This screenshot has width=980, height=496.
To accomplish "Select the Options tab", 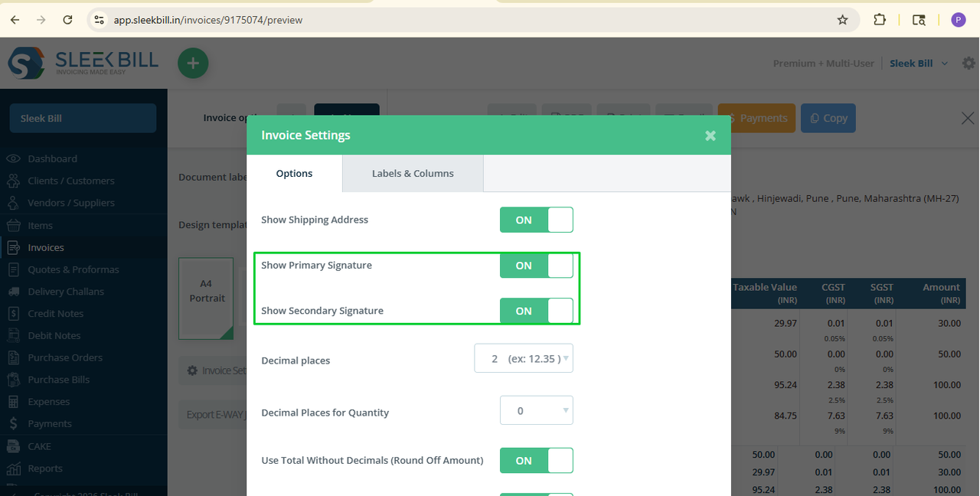I will point(294,174).
